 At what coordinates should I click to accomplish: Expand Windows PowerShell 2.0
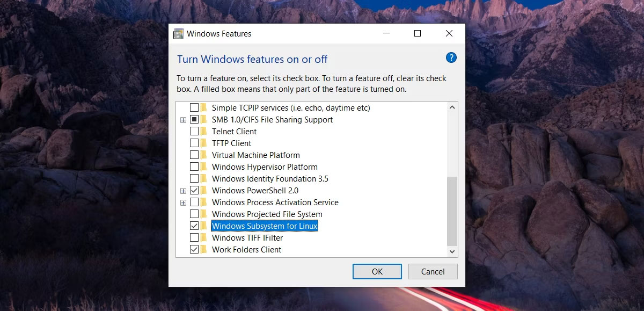[x=184, y=190]
